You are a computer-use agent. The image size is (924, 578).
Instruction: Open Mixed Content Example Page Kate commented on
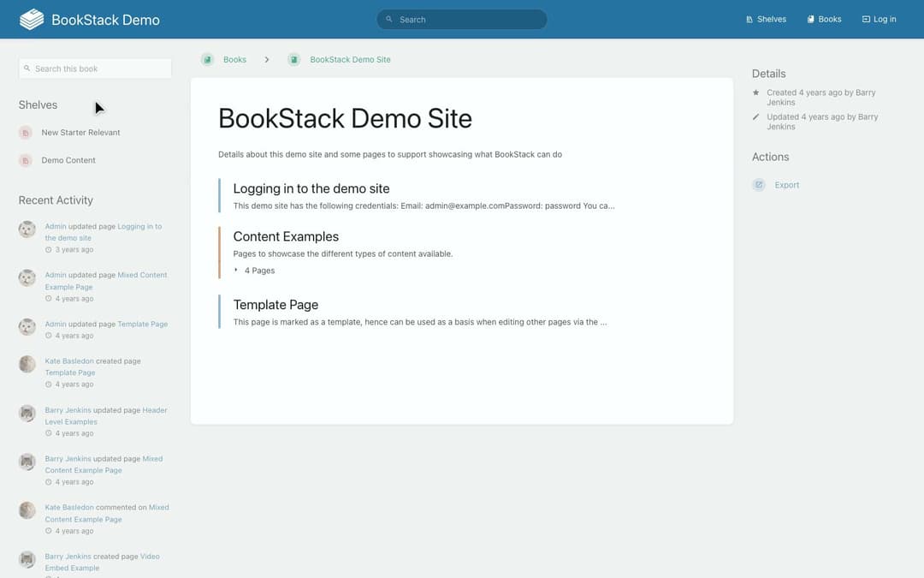tap(107, 514)
